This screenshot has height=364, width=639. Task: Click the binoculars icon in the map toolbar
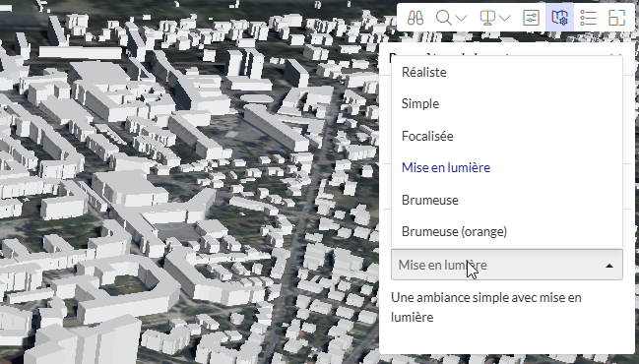coord(415,18)
